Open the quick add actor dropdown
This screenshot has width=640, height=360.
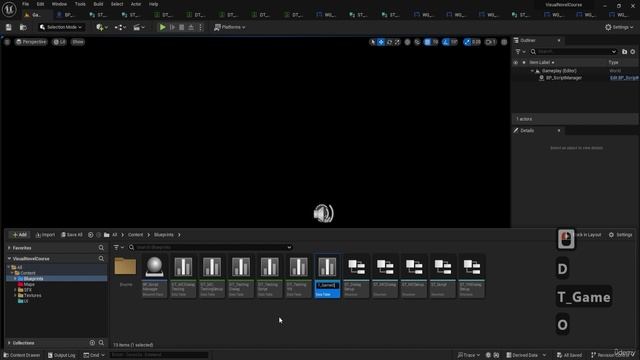102,27
